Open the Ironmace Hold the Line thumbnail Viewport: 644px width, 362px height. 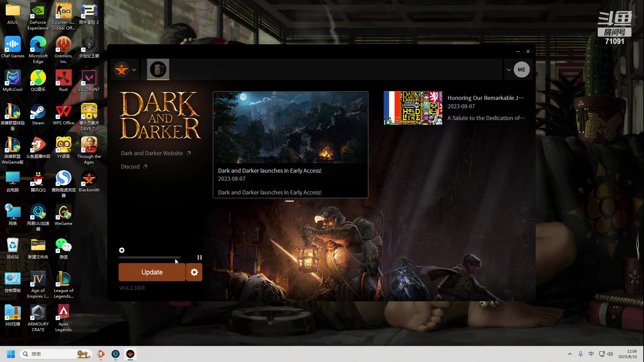(x=413, y=108)
